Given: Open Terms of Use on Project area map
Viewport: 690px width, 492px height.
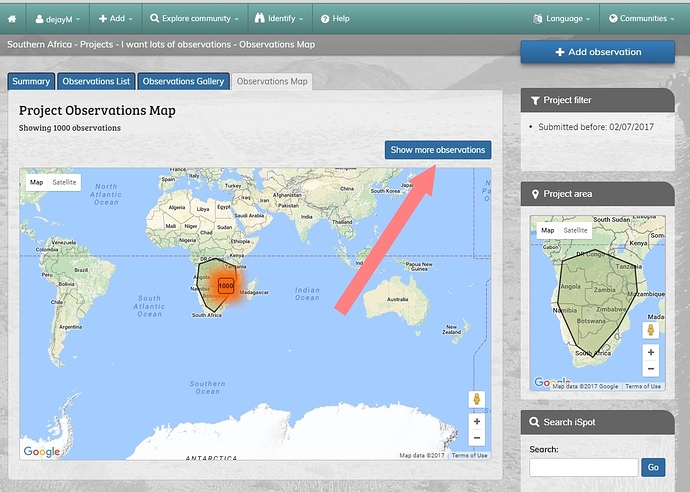Looking at the screenshot, I should click(643, 386).
